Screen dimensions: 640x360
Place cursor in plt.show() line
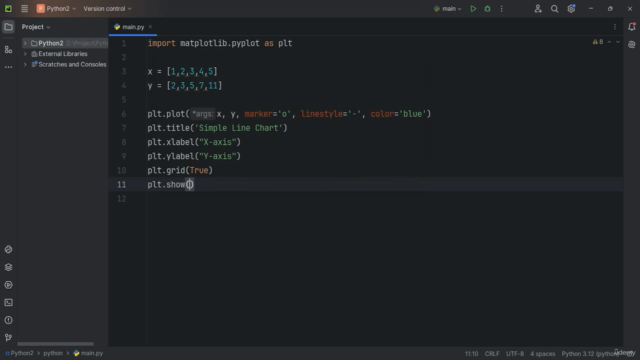pyautogui.click(x=171, y=184)
